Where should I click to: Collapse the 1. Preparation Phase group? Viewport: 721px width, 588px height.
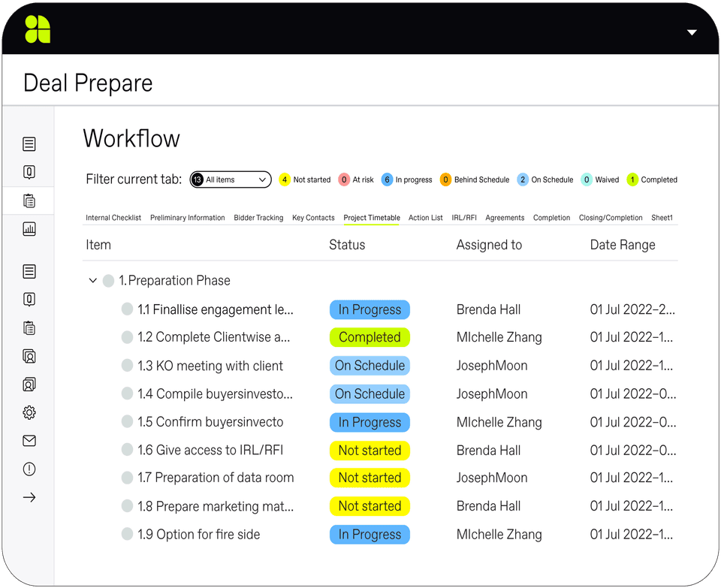click(93, 281)
